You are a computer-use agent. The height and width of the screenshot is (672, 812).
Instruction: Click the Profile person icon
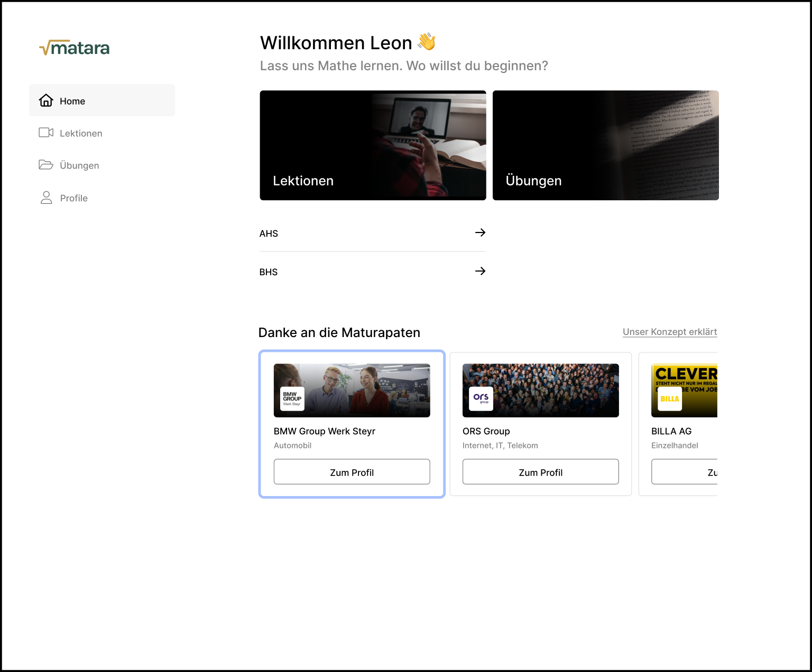coord(47,198)
